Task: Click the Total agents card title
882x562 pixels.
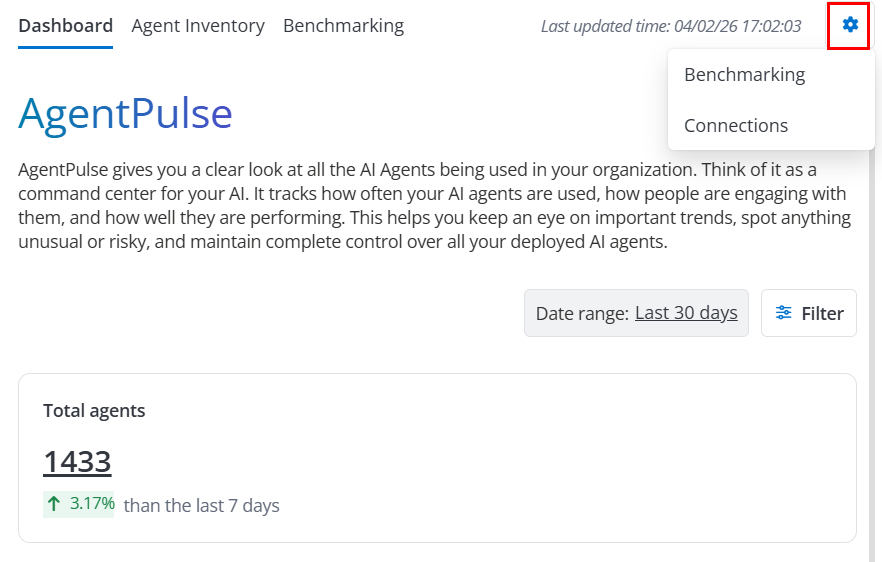Action: 94,411
